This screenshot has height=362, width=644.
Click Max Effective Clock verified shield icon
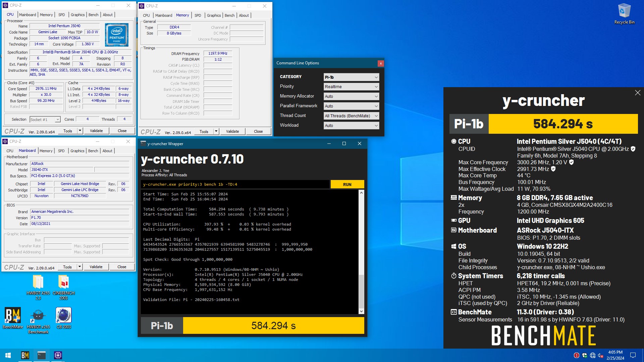553,169
